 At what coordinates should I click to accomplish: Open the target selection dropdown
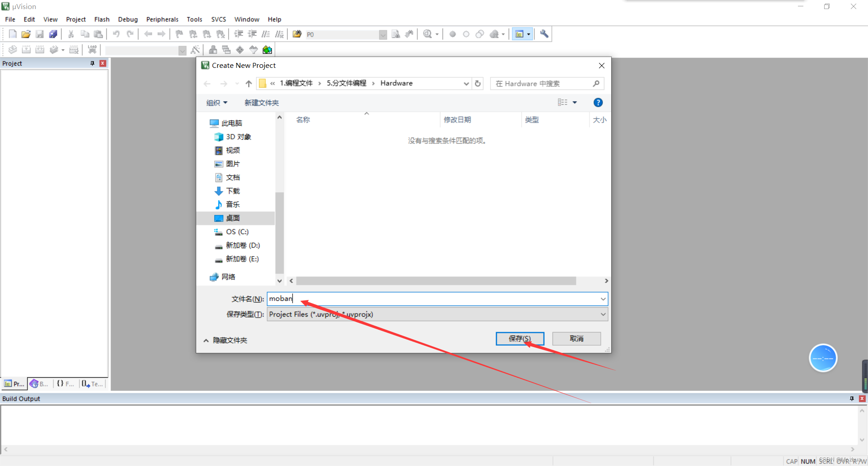click(x=182, y=50)
